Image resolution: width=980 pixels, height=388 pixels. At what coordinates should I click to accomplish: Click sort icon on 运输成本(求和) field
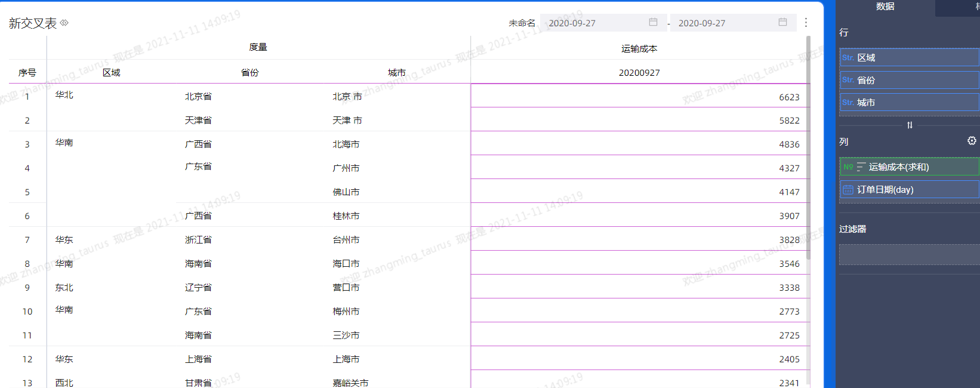861,167
